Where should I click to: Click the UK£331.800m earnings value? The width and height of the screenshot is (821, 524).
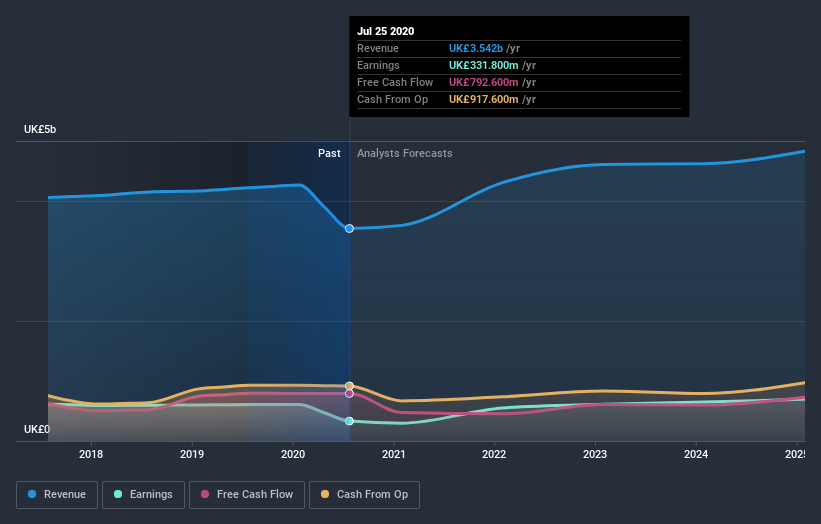[484, 65]
